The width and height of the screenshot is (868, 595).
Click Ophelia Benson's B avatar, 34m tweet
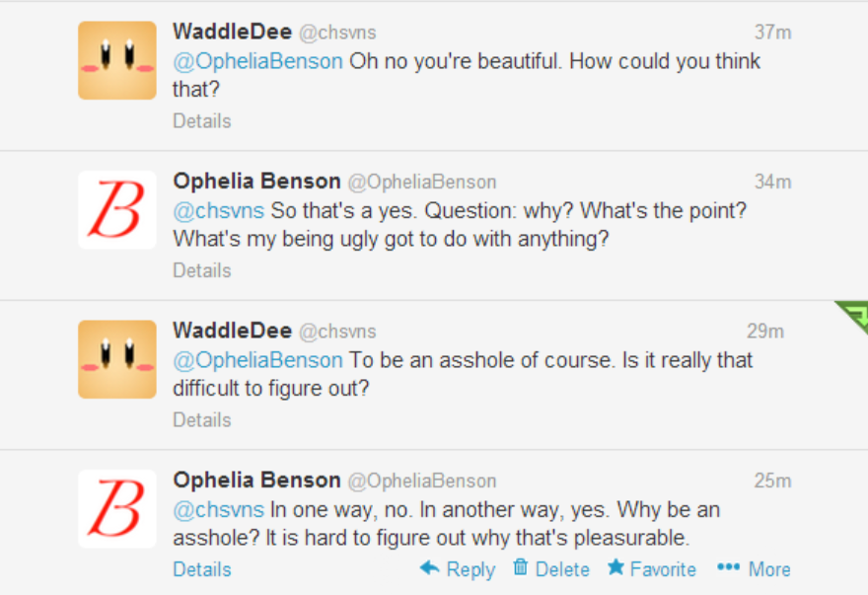117,209
